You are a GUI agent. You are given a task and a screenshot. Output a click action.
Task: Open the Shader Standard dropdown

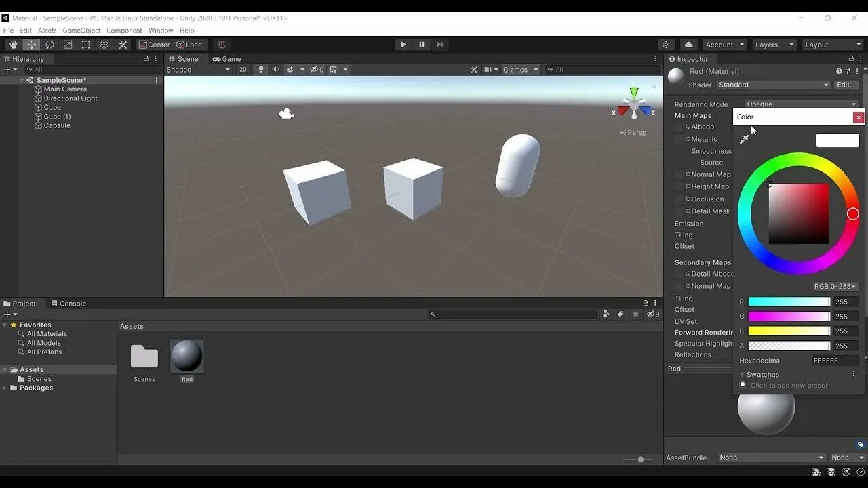pyautogui.click(x=773, y=85)
